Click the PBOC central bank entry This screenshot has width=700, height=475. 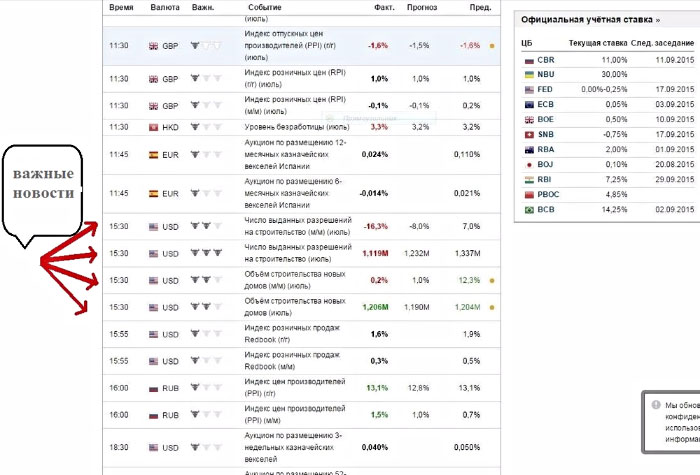click(548, 195)
